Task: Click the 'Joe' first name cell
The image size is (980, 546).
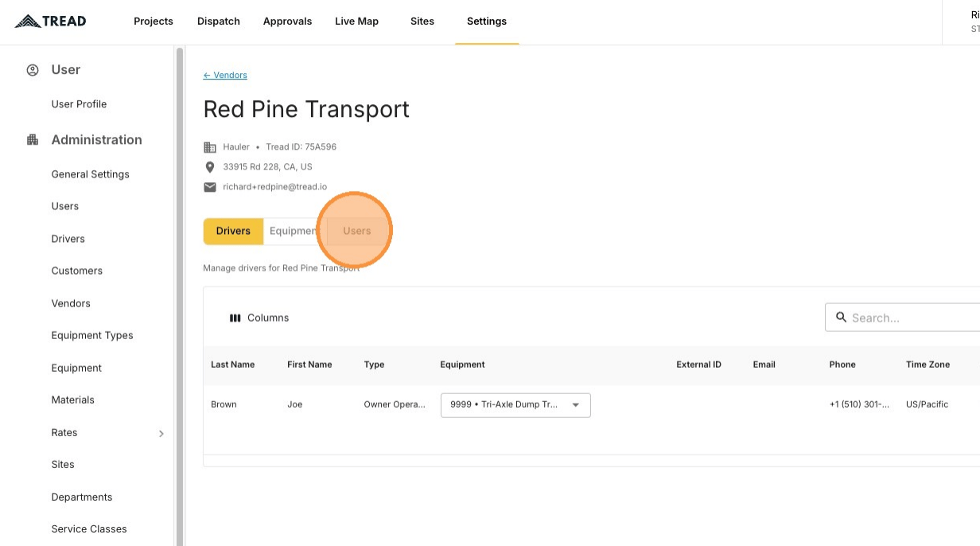Action: [x=295, y=404]
